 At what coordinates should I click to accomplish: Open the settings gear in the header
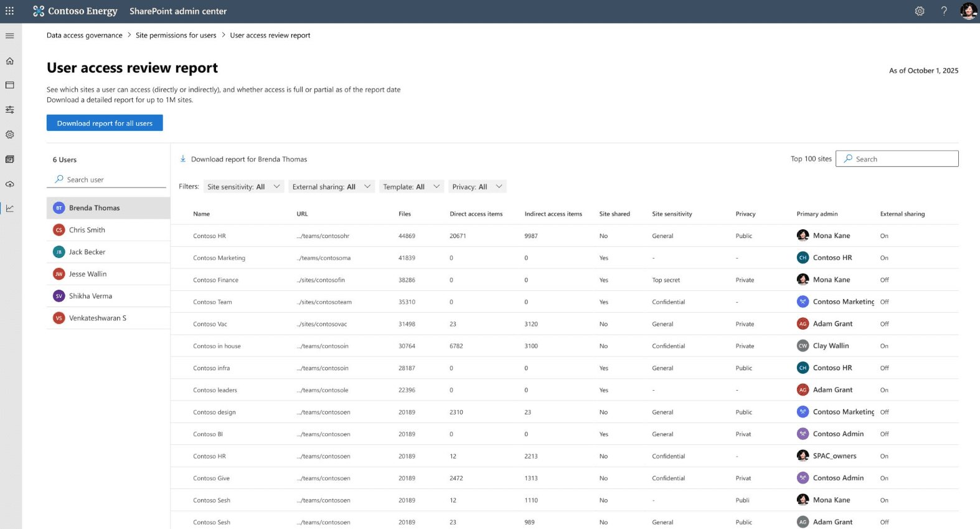pos(920,11)
